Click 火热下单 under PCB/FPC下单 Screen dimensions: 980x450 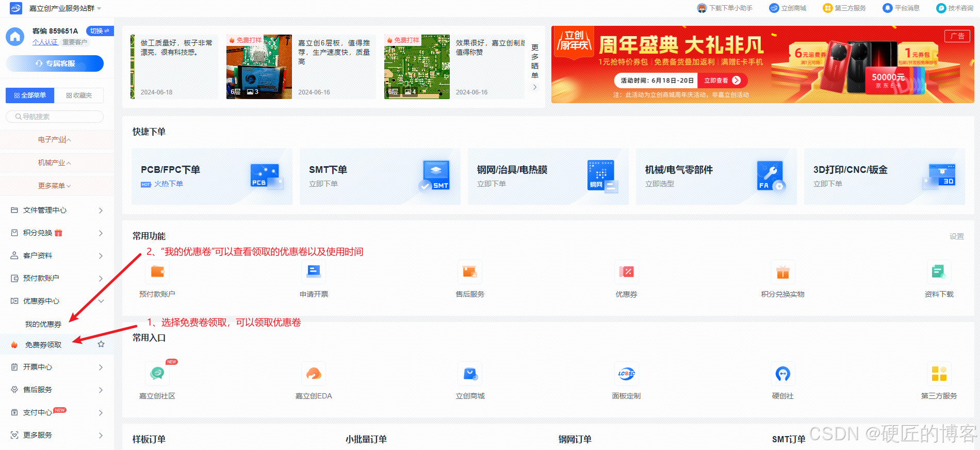(x=169, y=184)
